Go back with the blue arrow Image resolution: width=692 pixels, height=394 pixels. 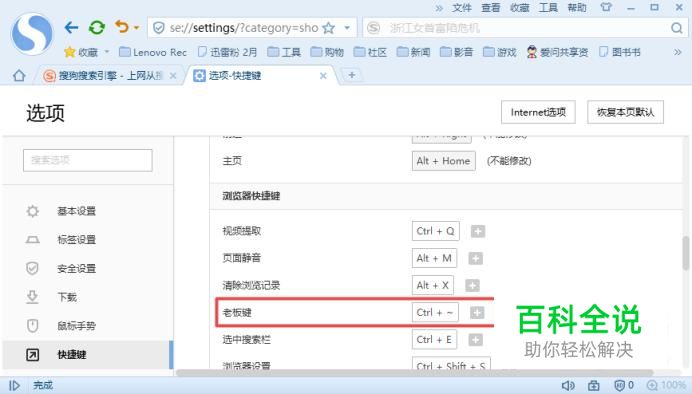71,28
